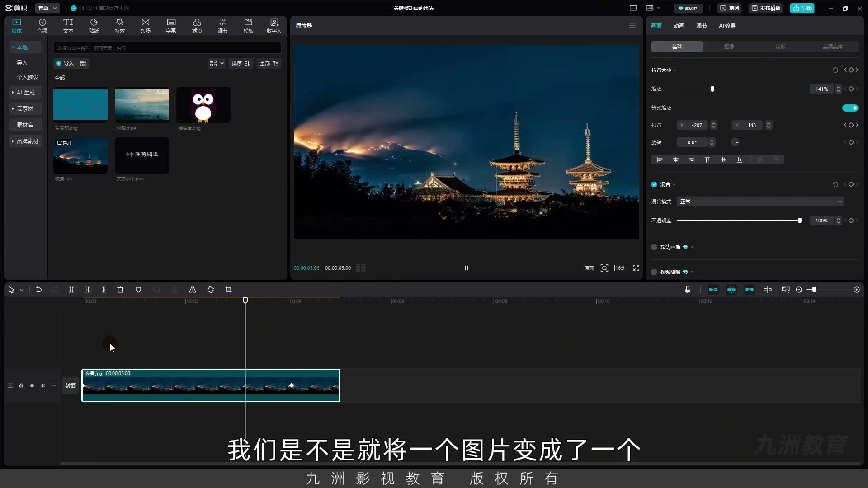The height and width of the screenshot is (488, 868).
Task: Select the 猫头鹰.png owl thumbnail
Action: coord(203,105)
